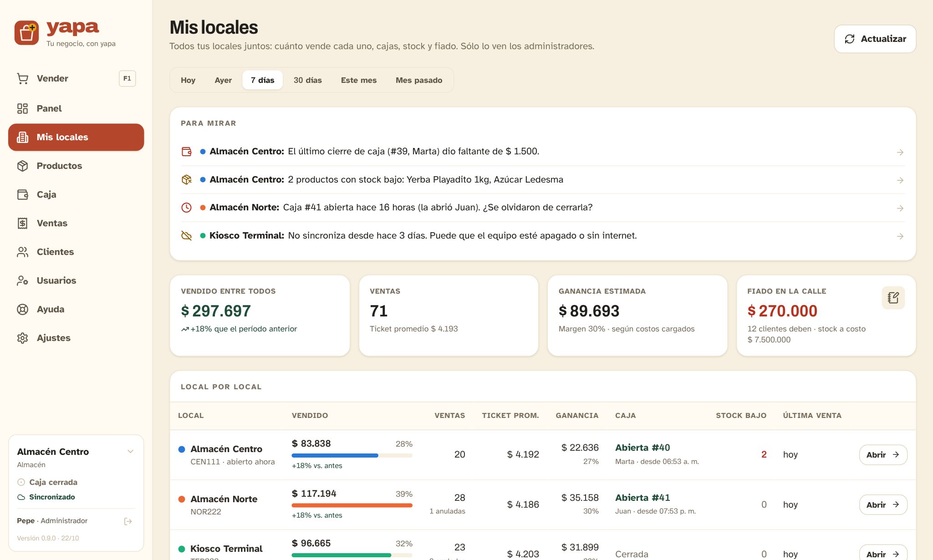Click the Abierta #40 caja link
Image resolution: width=933 pixels, height=560 pixels.
point(642,448)
